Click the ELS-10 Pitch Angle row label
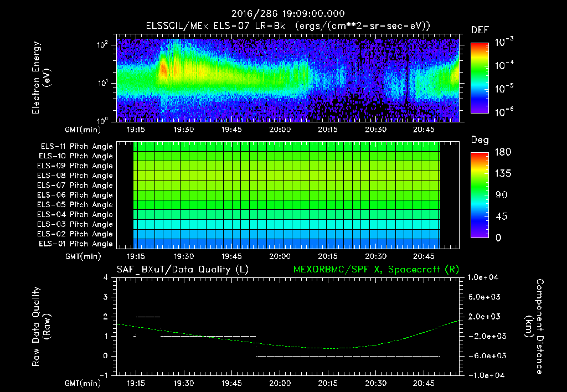 coord(76,156)
